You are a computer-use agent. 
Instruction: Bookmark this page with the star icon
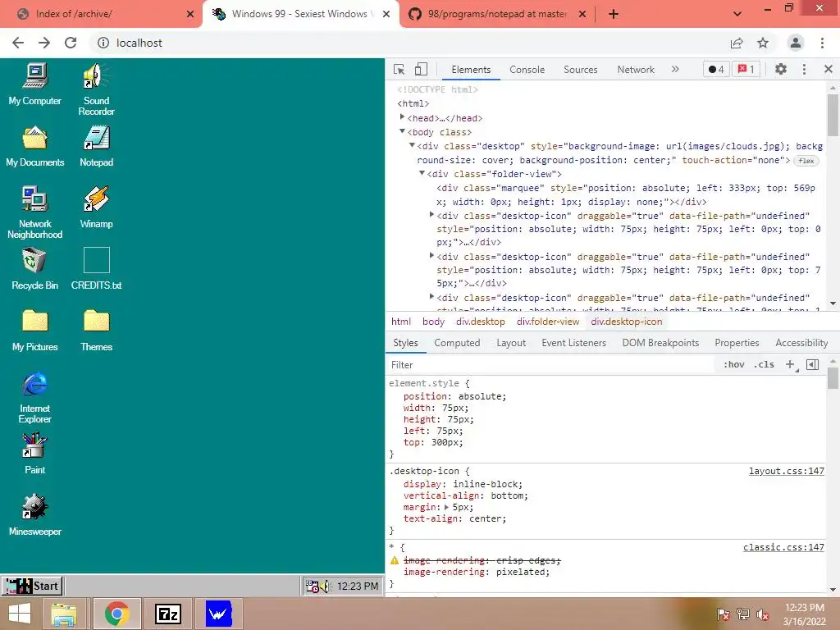763,43
